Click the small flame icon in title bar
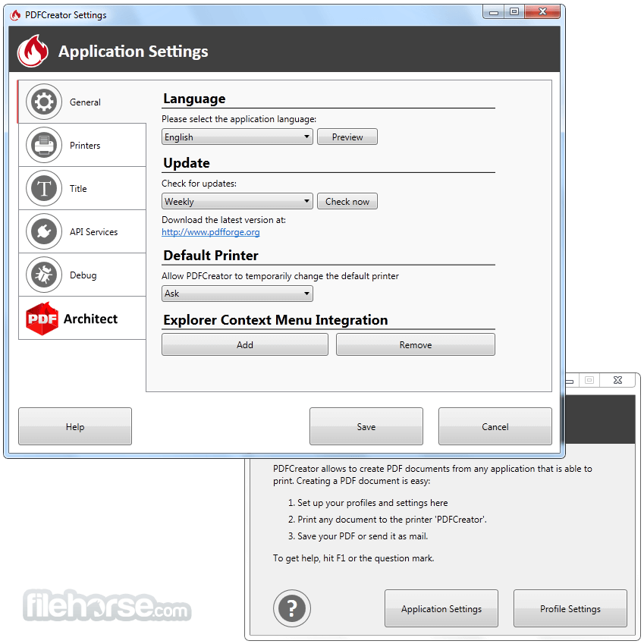644x644 pixels. [x=16, y=15]
